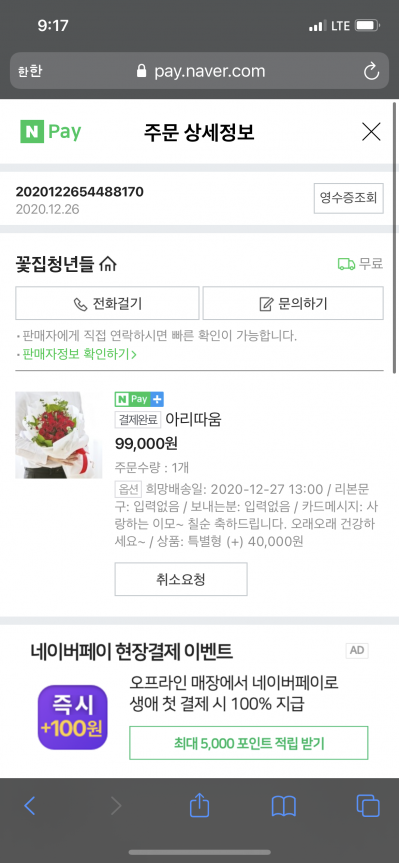Viewport: 399px width, 863px height.
Task: Open the 영수증조회 receipt lookup
Action: [x=348, y=198]
